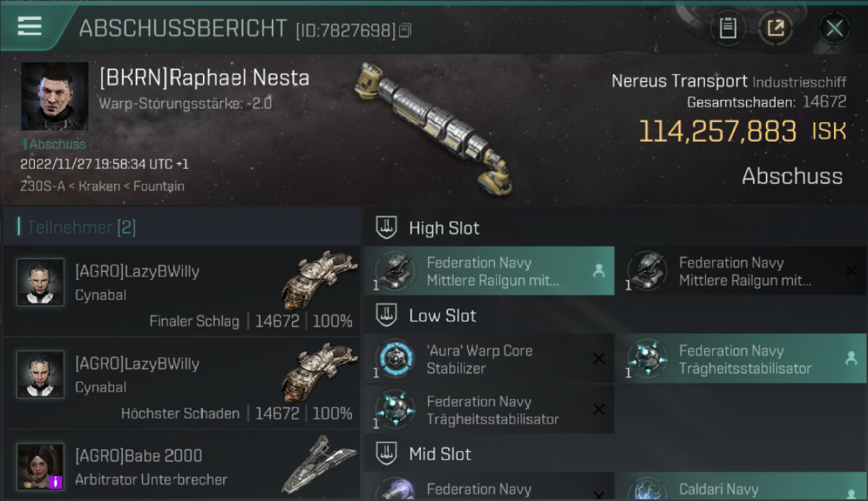Click Raphael Nesta's portrait
This screenshot has height=501, width=868.
click(55, 96)
